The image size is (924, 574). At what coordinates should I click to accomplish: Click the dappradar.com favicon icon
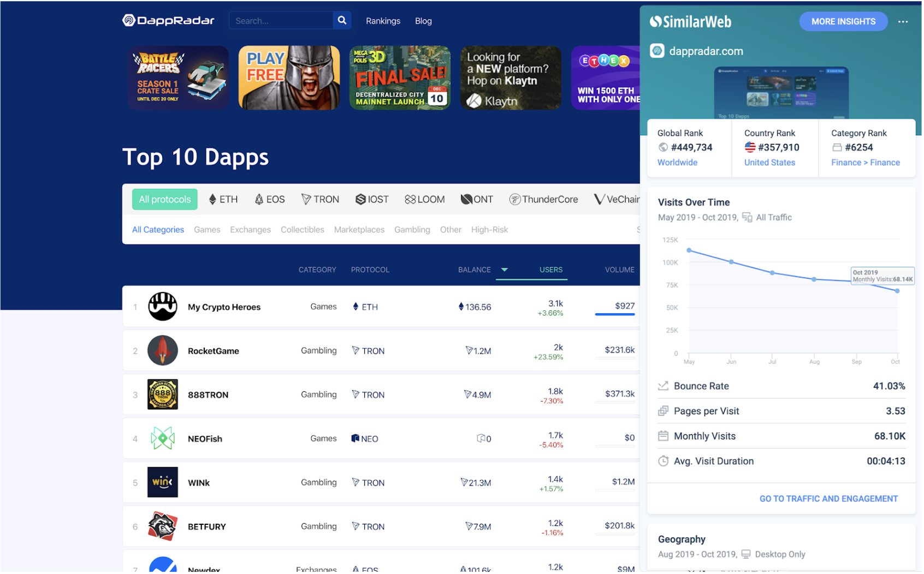pyautogui.click(x=657, y=51)
